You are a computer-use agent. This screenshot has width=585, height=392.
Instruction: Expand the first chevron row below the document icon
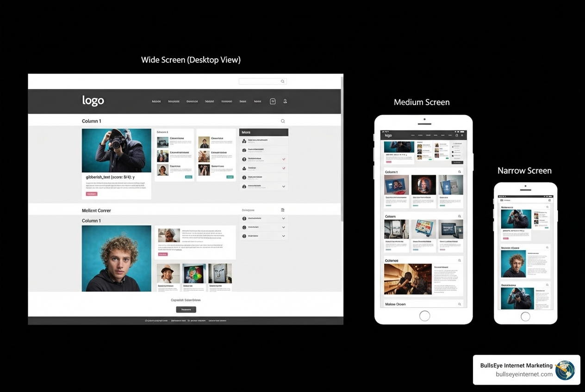[x=264, y=218]
